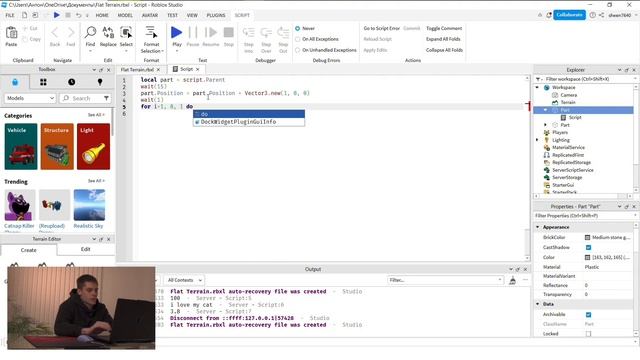This screenshot has height=360, width=640.
Task: Select Script under Part in Explorer
Action: click(x=575, y=118)
